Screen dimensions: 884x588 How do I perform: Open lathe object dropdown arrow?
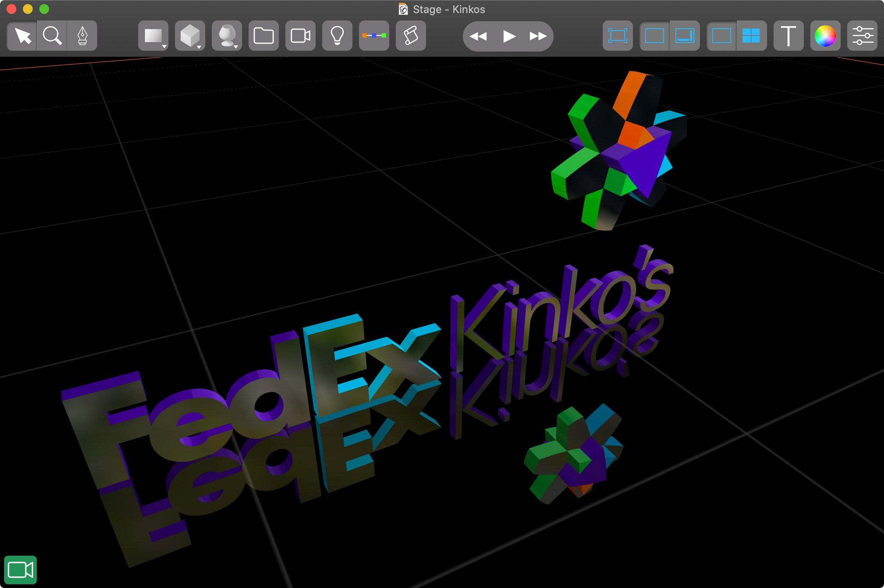tap(236, 47)
